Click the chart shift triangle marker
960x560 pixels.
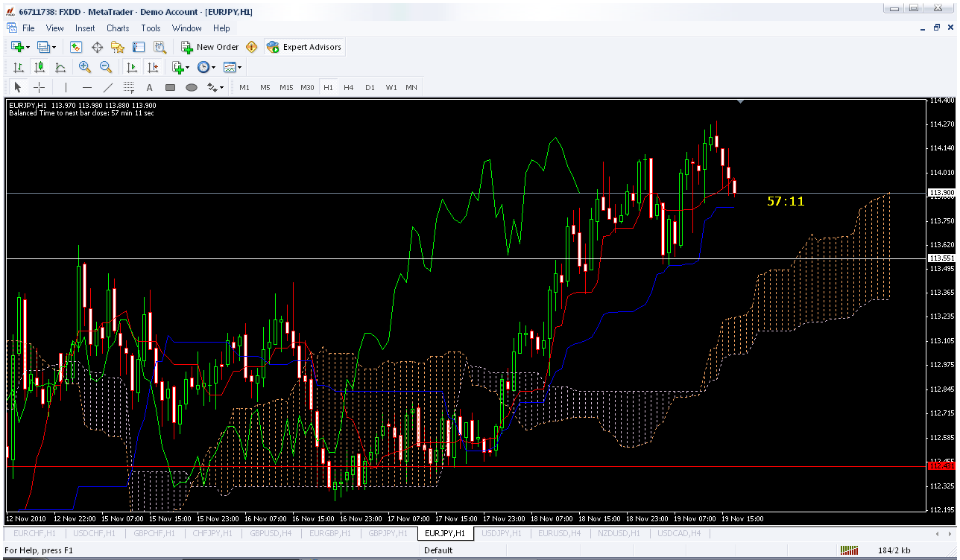740,101
